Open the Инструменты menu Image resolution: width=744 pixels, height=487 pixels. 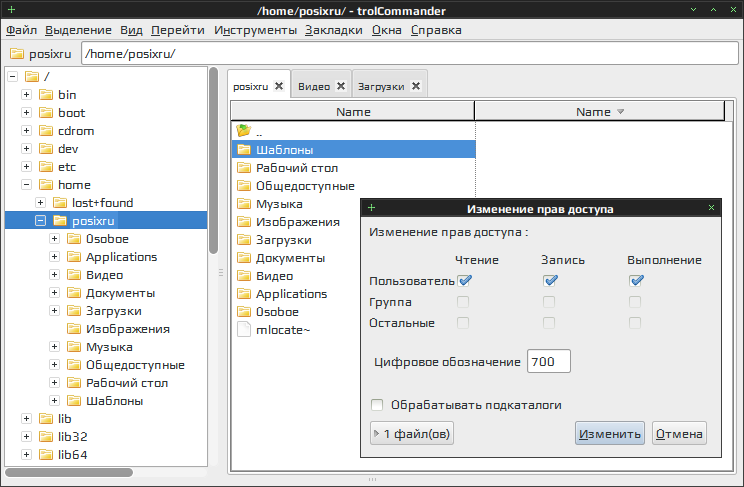coord(255,30)
